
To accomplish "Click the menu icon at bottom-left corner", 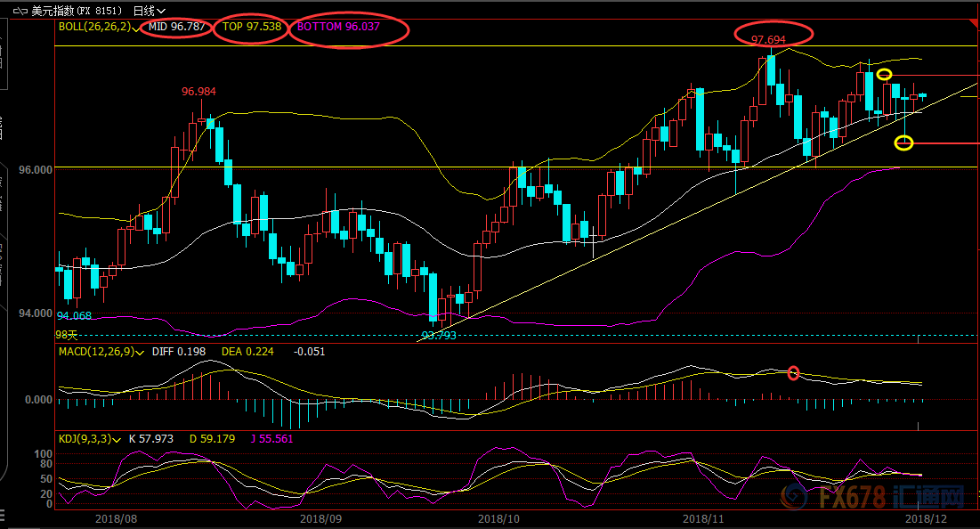I will click(x=3, y=515).
